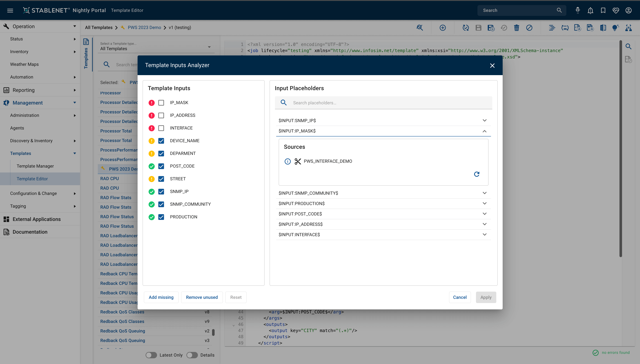The height and width of the screenshot is (364, 640).
Task: Click the info icon beside PWS_INTERFACE_DEMO
Action: coord(287,161)
